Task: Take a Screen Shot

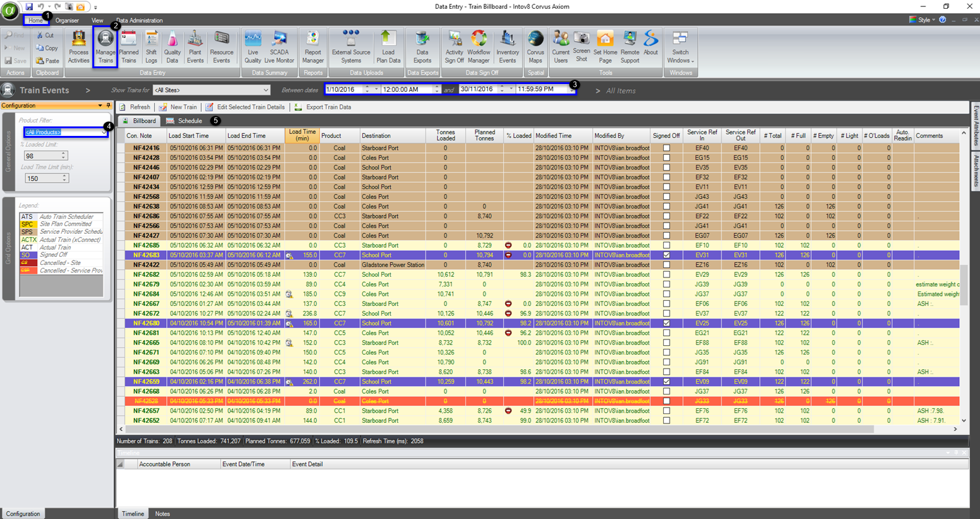Action: 581,47
